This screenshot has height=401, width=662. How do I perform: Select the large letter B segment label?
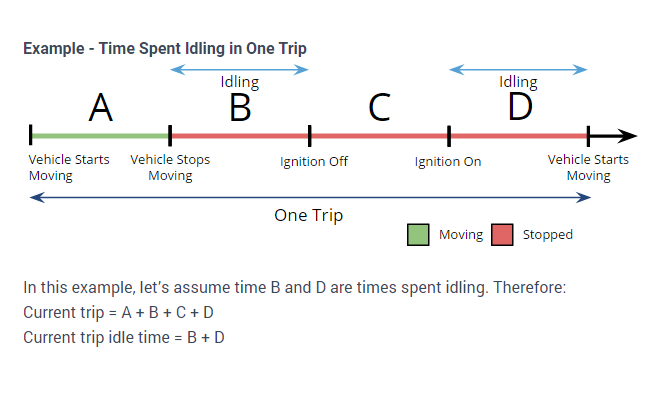click(x=240, y=107)
